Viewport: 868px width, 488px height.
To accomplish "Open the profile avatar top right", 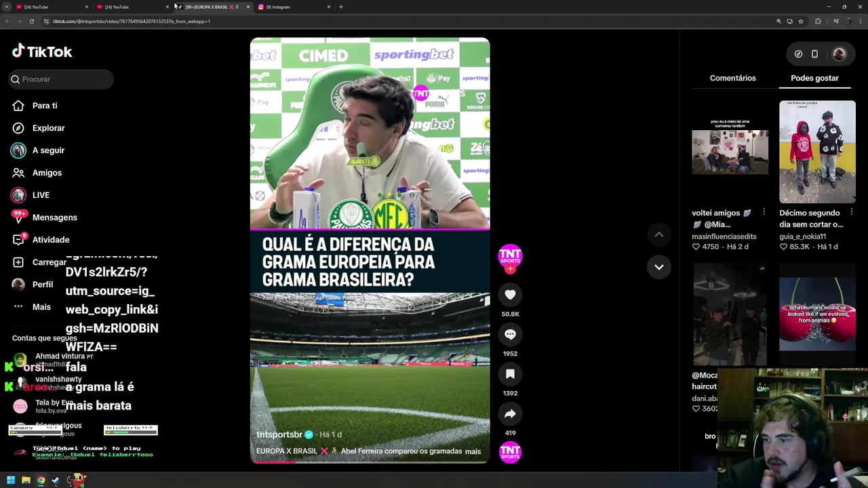I will (839, 54).
